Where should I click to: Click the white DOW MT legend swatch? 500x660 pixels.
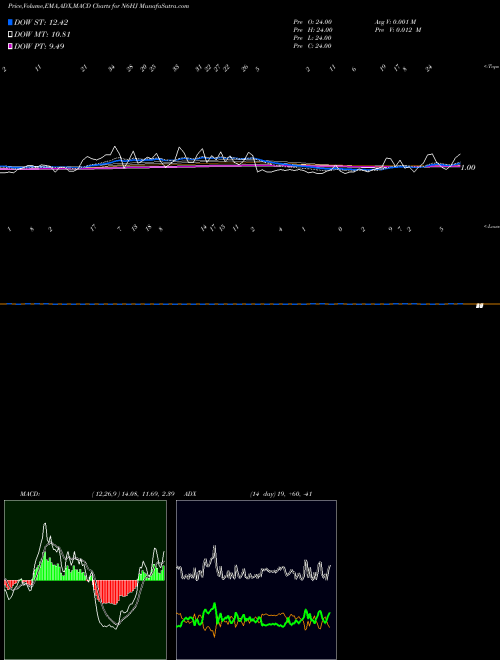click(x=10, y=35)
